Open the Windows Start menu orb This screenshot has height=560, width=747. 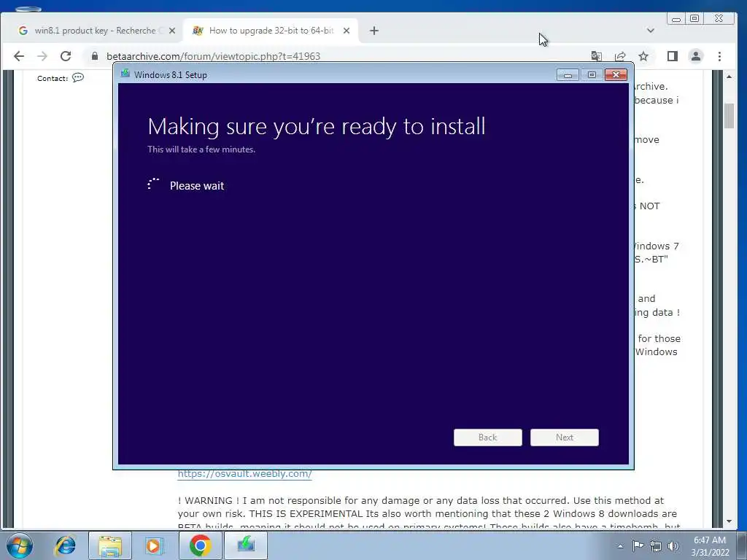[x=20, y=545]
